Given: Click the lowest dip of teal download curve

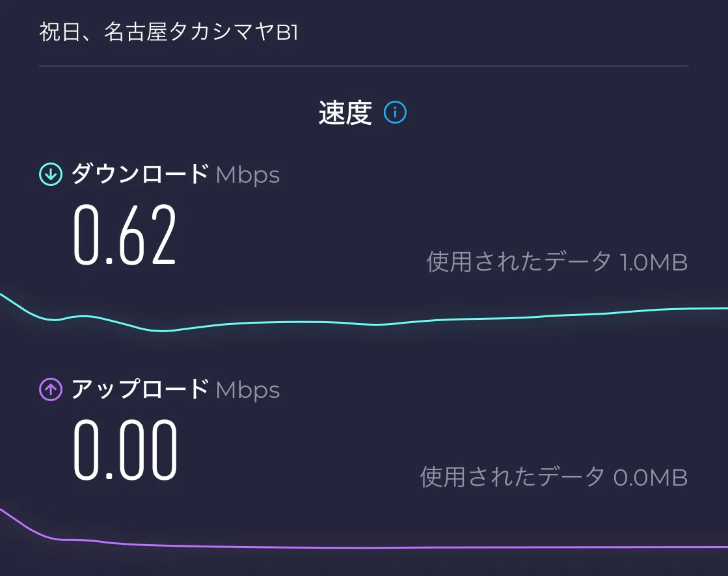Looking at the screenshot, I should pos(162,331).
